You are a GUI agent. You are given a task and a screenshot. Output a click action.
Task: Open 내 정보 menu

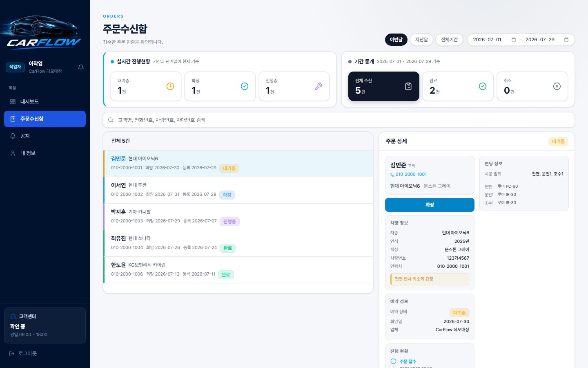coord(45,153)
